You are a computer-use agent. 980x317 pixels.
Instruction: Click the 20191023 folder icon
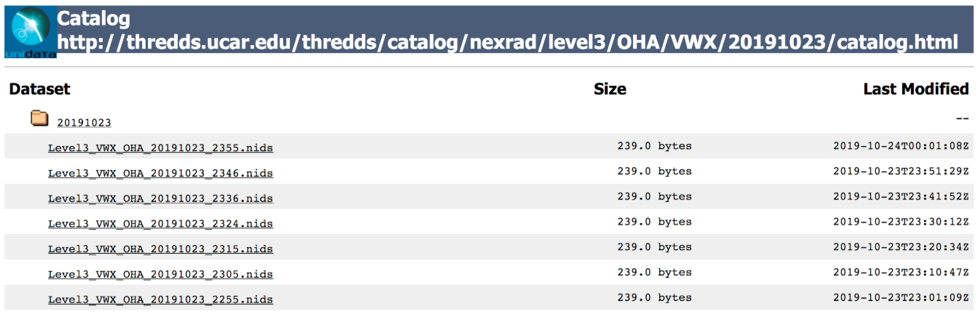(x=39, y=118)
